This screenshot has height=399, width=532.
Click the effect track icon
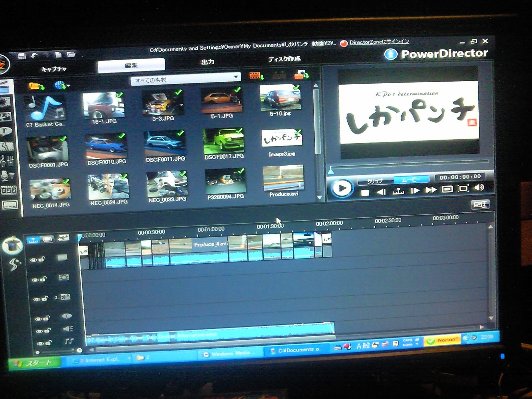(x=64, y=278)
